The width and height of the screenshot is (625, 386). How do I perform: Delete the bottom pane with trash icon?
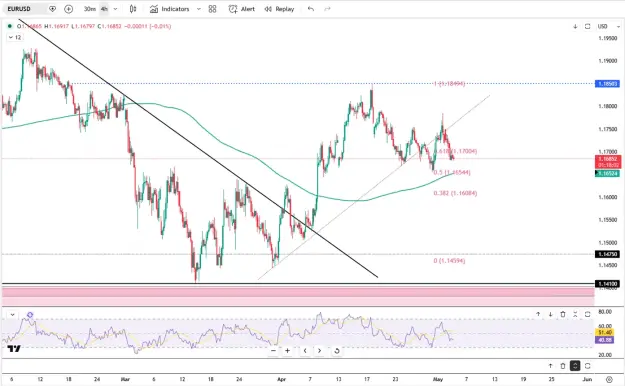point(563,366)
